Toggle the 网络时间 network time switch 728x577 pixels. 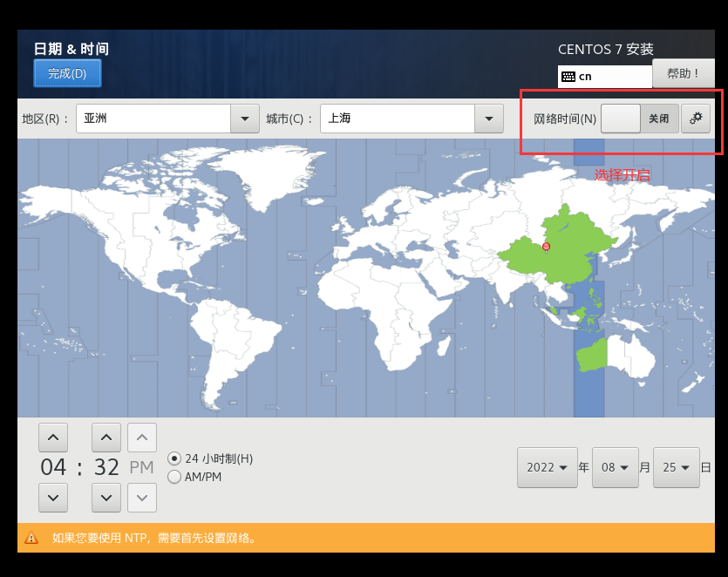pos(640,119)
